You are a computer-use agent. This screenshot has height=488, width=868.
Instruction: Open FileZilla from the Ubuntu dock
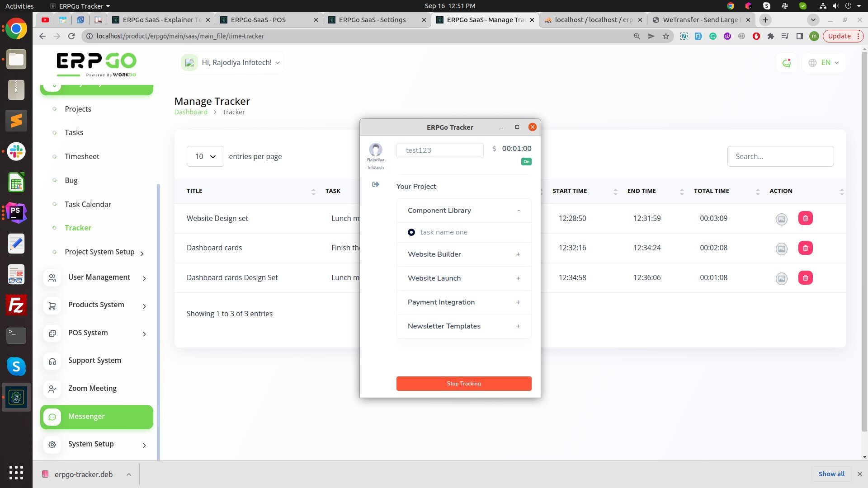coord(16,305)
